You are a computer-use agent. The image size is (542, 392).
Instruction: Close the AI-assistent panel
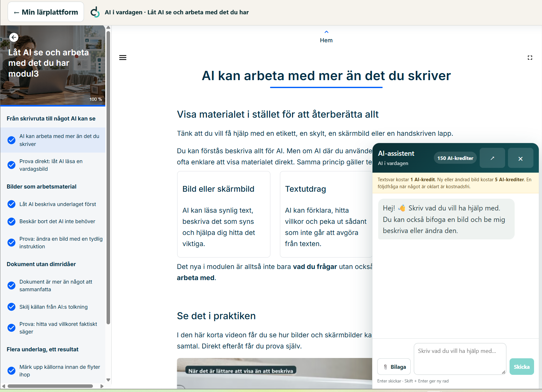(520, 158)
